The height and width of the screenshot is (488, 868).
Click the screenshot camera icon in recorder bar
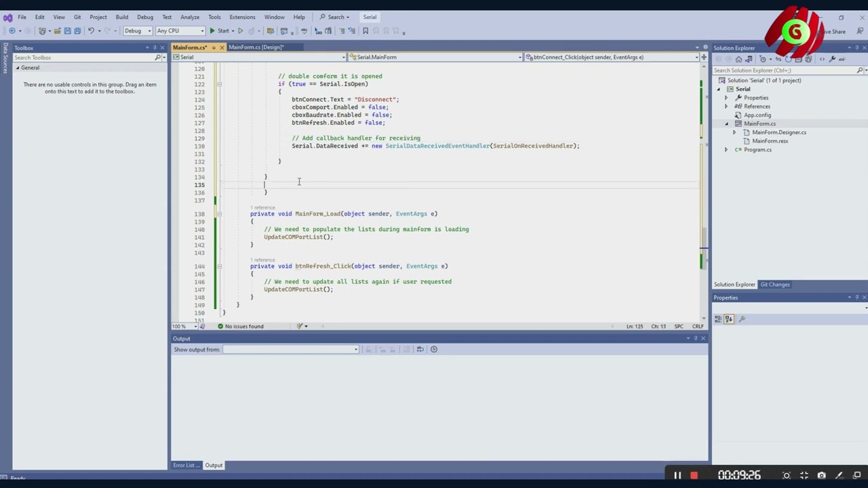pyautogui.click(x=821, y=475)
